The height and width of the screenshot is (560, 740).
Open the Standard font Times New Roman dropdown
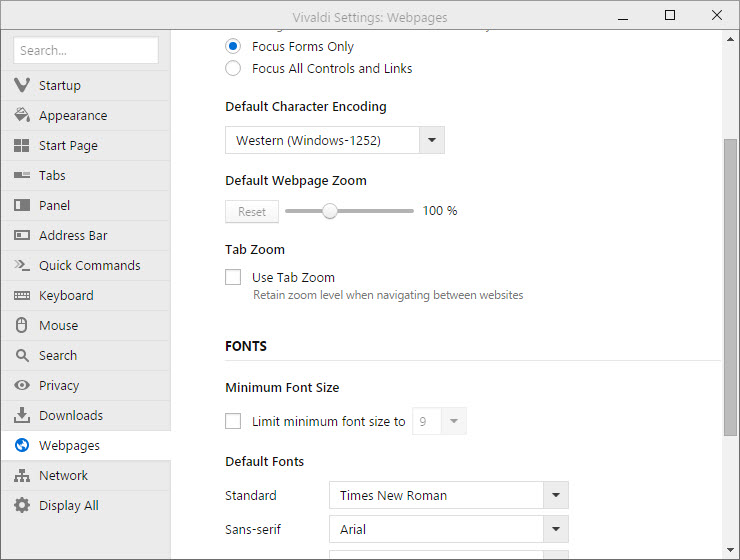click(x=448, y=495)
